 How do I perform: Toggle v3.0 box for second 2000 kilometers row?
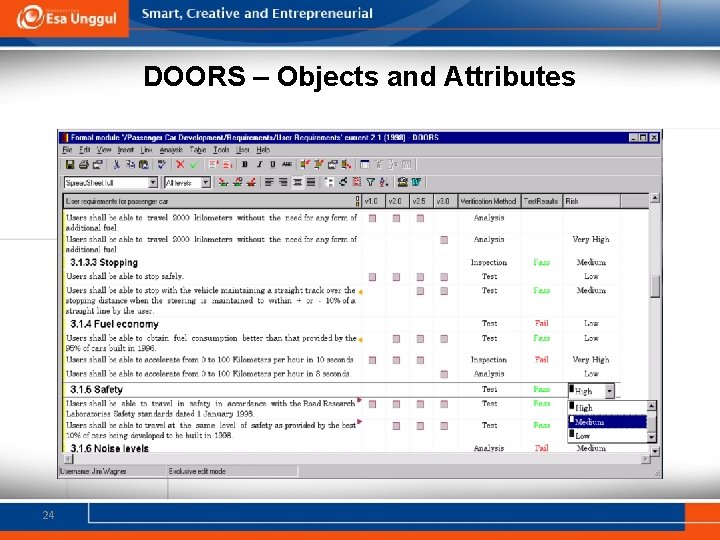pyautogui.click(x=444, y=240)
